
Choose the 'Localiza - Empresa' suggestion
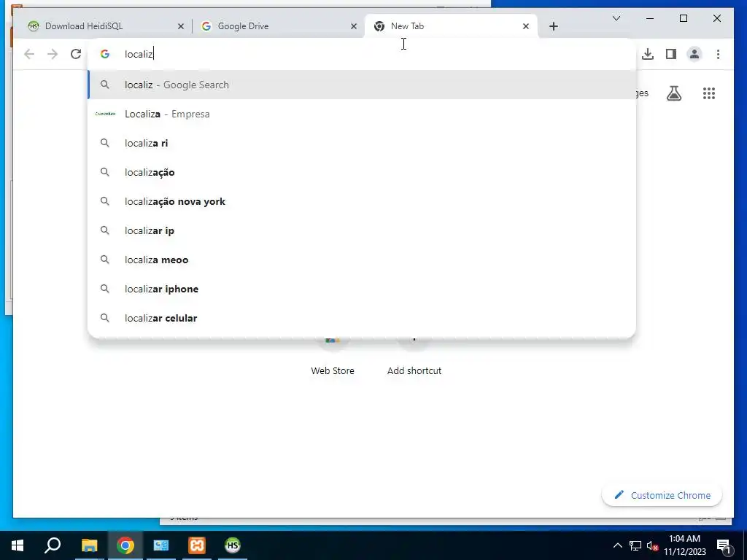(x=362, y=114)
